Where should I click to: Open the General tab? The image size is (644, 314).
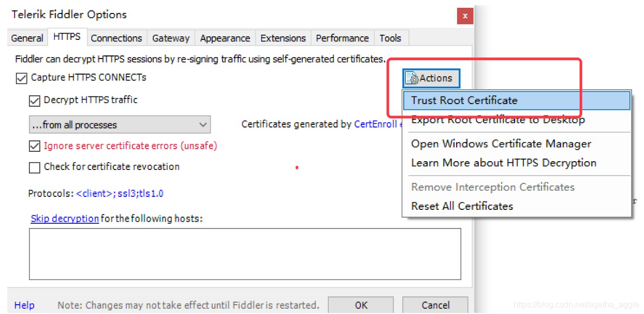tap(27, 38)
